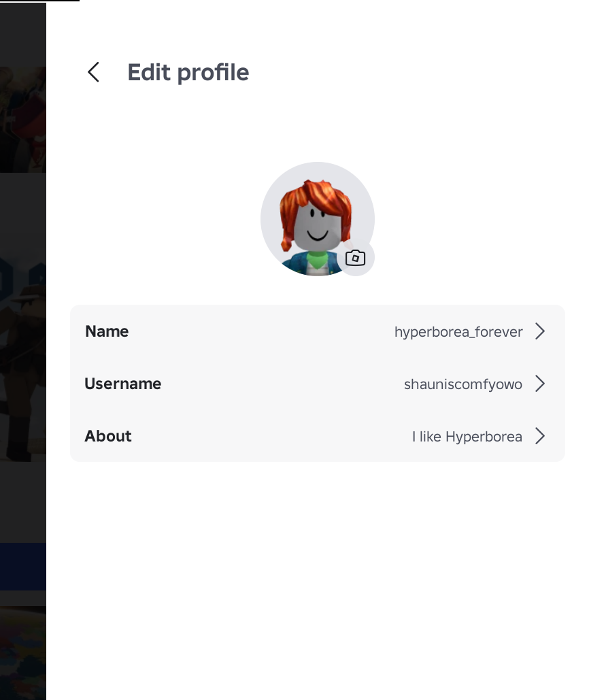Expand the Username row chevron
Image resolution: width=589 pixels, height=700 pixels.
[540, 384]
